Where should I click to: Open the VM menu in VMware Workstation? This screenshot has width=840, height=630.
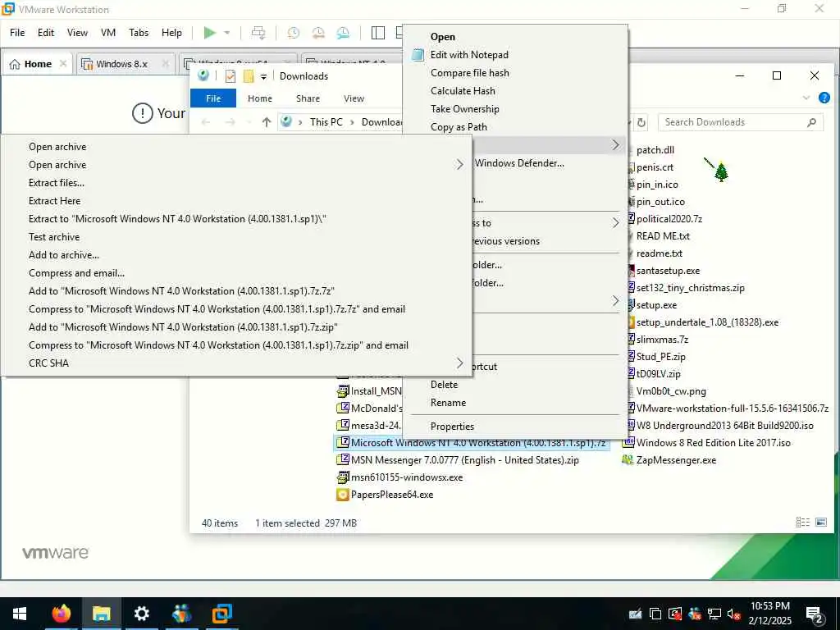click(108, 33)
